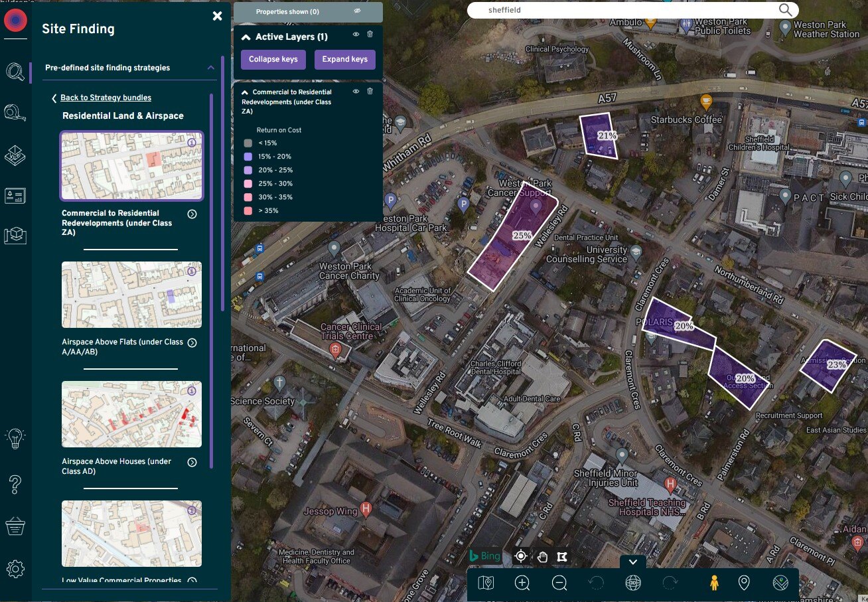This screenshot has width=868, height=602.
Task: Toggle the Commercial to Residential layer eye icon
Action: (x=356, y=91)
